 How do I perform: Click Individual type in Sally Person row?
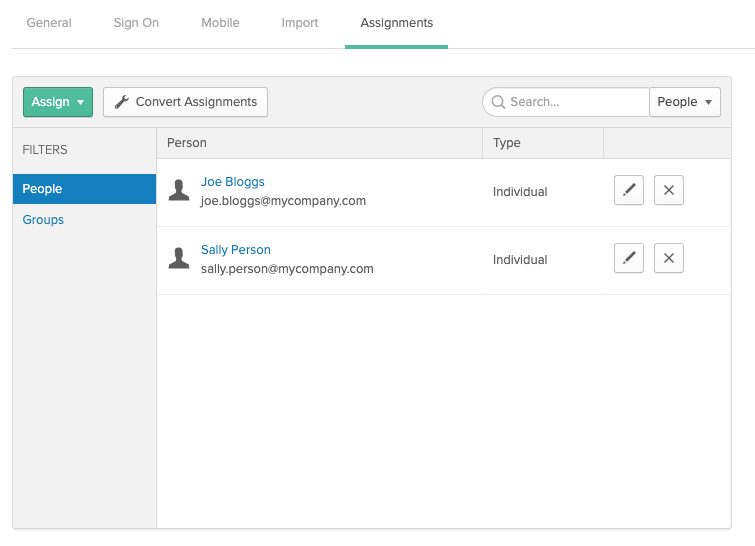[520, 260]
